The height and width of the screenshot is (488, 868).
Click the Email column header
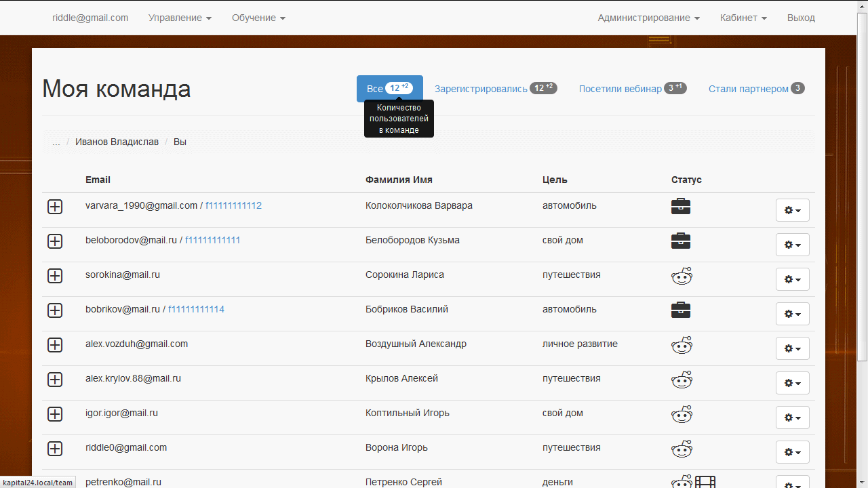click(x=98, y=180)
